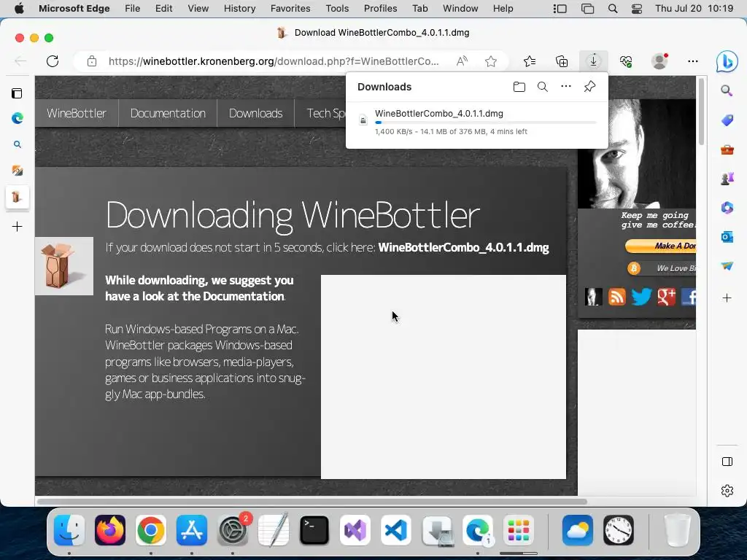Open Firefox from the Dock
This screenshot has width=747, height=560.
pos(110,530)
